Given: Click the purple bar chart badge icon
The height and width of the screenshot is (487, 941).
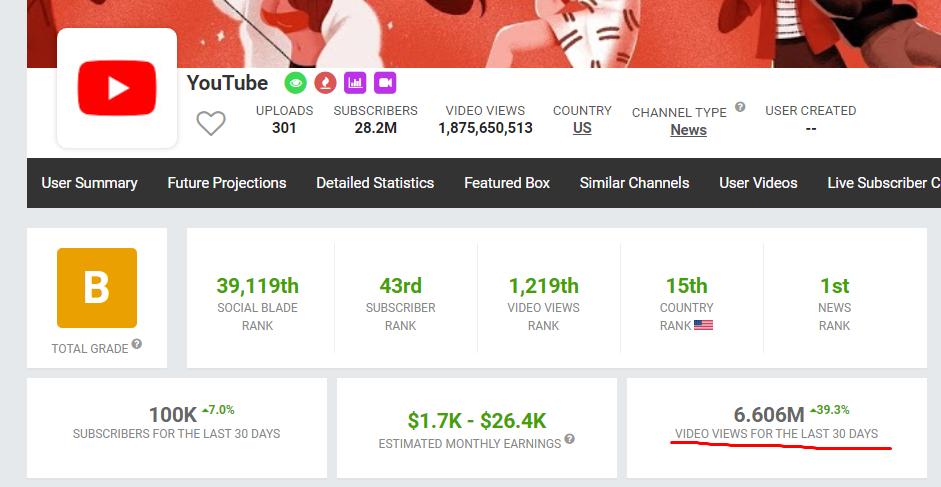Looking at the screenshot, I should tap(355, 83).
